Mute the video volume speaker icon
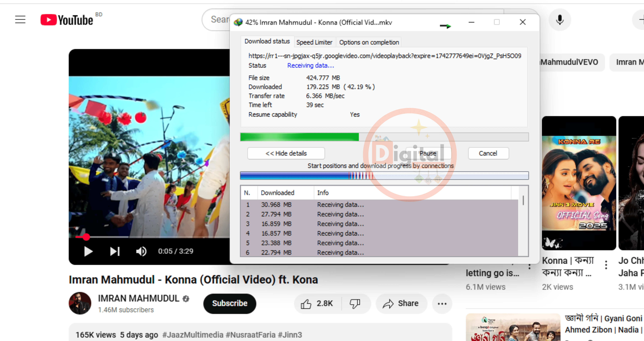 141,251
